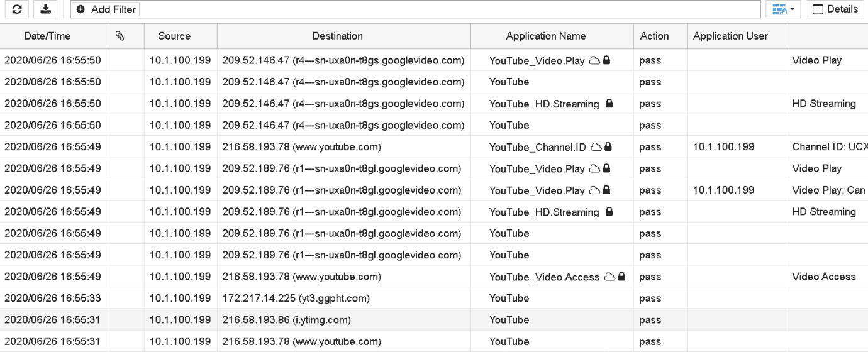868x352 pixels.
Task: Click cloud icon beside YouTube_Channel.ID
Action: tap(595, 147)
